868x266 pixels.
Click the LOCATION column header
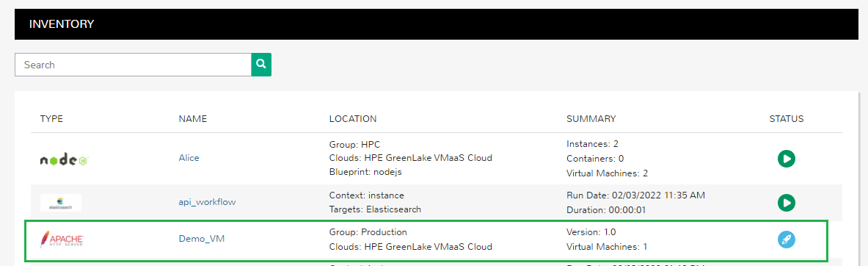click(x=353, y=119)
